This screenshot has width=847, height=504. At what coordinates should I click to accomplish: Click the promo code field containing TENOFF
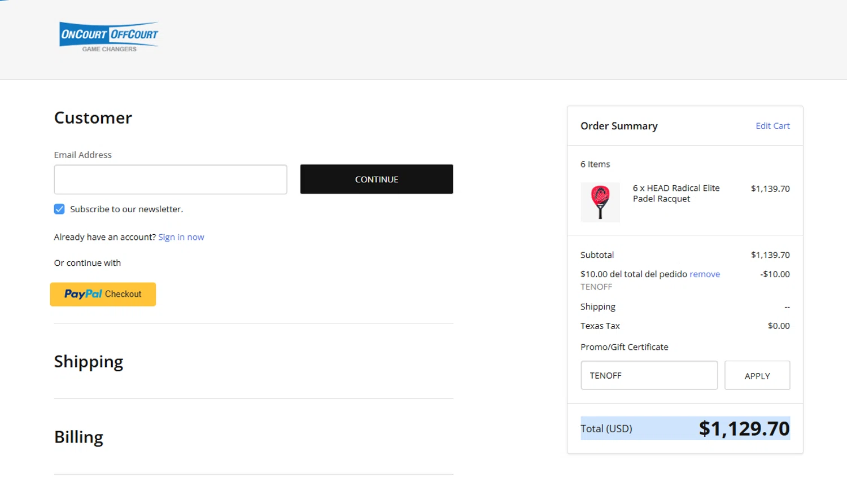[649, 375]
